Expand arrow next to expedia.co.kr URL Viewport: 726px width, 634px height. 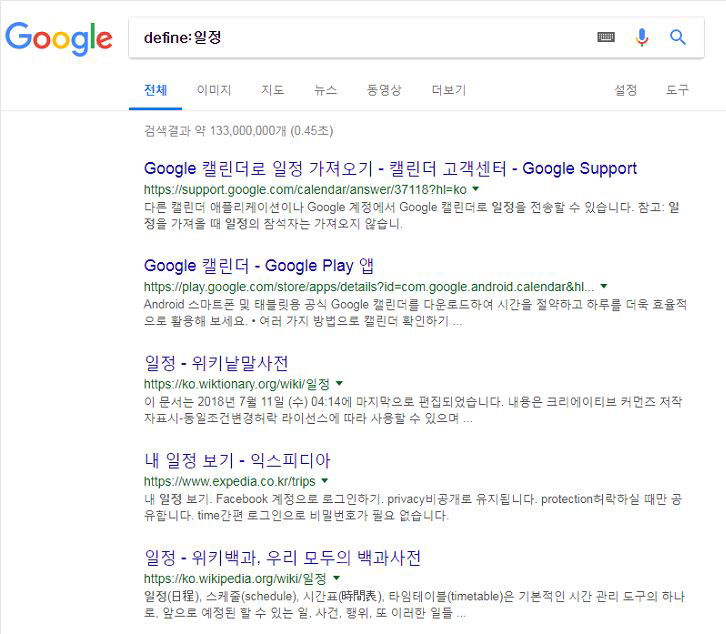pyautogui.click(x=325, y=481)
